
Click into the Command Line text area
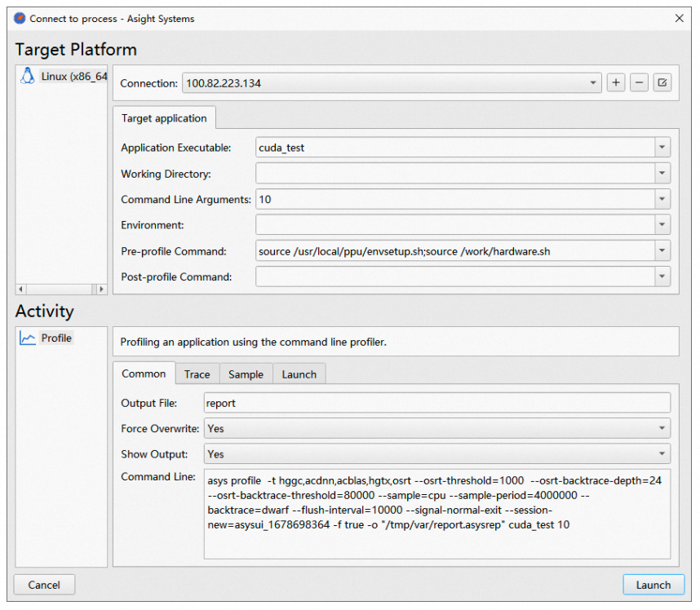(436, 514)
